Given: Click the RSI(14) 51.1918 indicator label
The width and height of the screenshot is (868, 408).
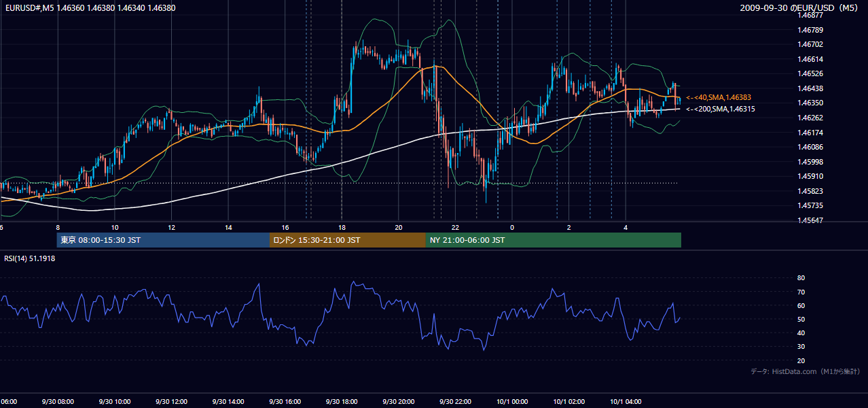Looking at the screenshot, I should 30,258.
